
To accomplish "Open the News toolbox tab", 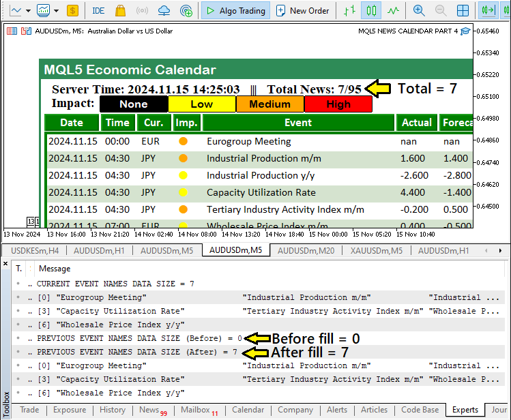I will (153, 410).
